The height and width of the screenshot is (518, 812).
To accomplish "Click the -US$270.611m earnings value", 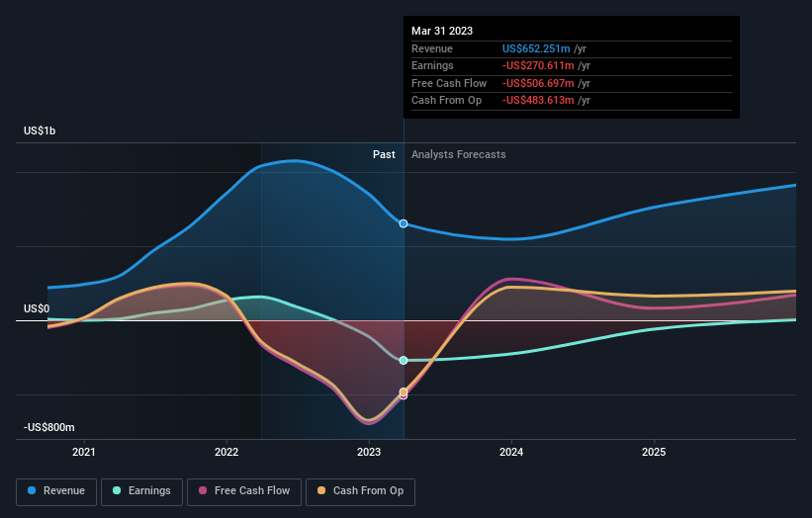I will pos(538,65).
